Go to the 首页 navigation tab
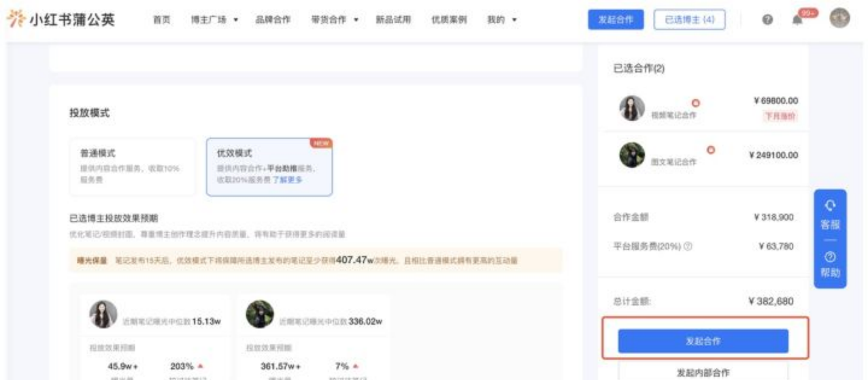Viewport: 868px width, 380px height. coord(161,20)
